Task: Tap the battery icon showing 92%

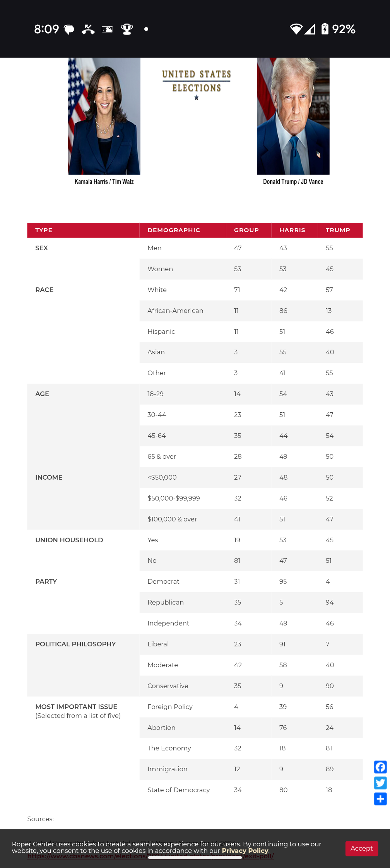Action: [x=325, y=29]
